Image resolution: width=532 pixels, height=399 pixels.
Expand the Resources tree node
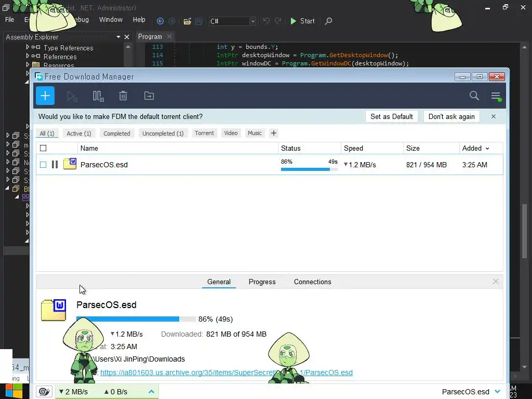pyautogui.click(x=28, y=64)
